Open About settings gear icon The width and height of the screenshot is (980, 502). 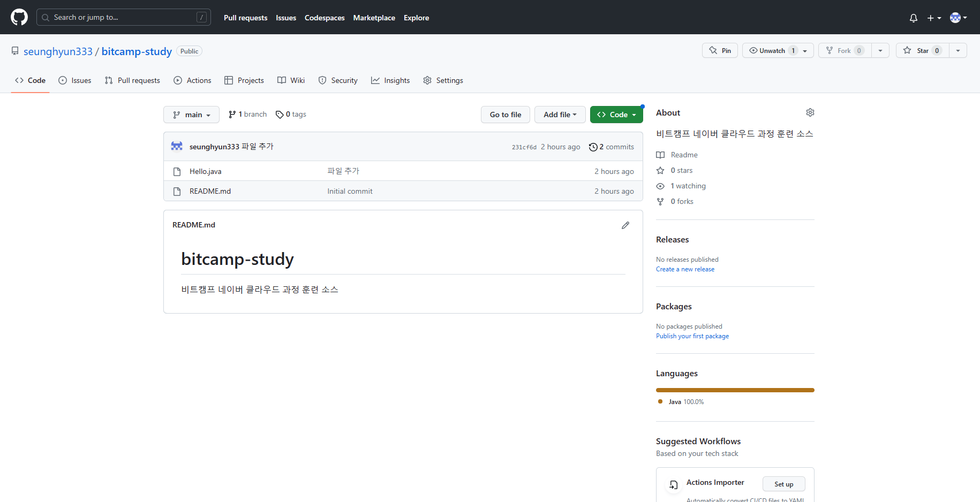tap(810, 112)
